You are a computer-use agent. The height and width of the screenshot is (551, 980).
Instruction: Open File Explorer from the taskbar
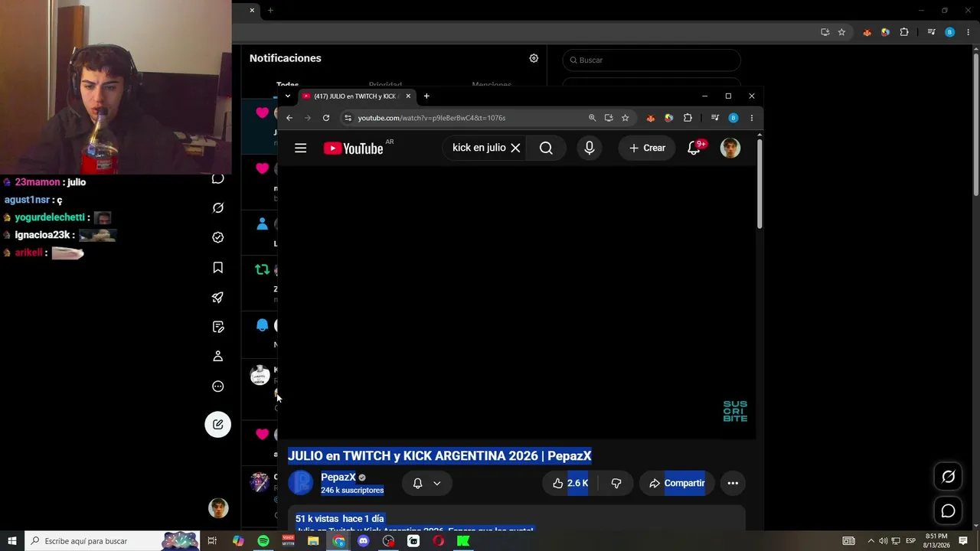click(x=313, y=541)
